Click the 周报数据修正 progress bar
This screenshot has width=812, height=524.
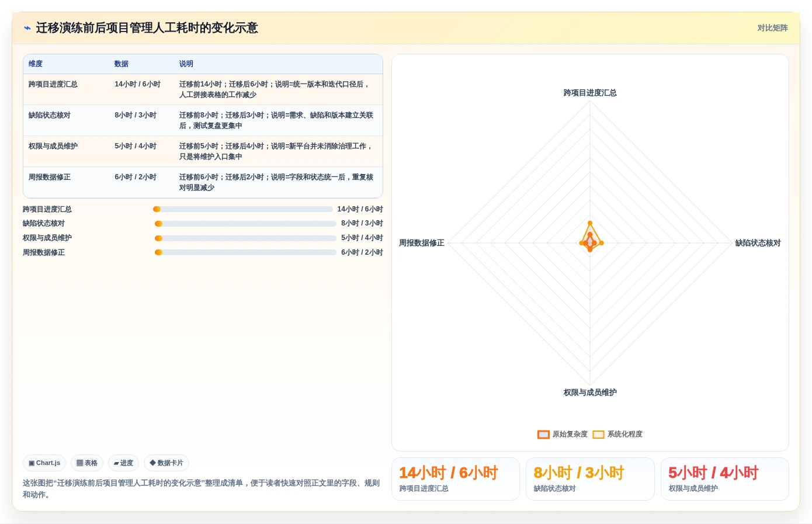pyautogui.click(x=245, y=252)
